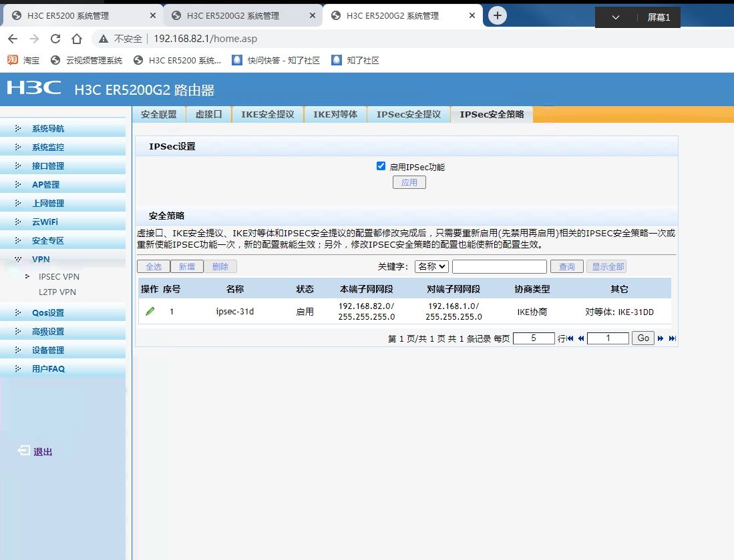Click the green pencil edit icon for ipsec-31d
Viewport: 734px width, 560px height.
tap(150, 311)
